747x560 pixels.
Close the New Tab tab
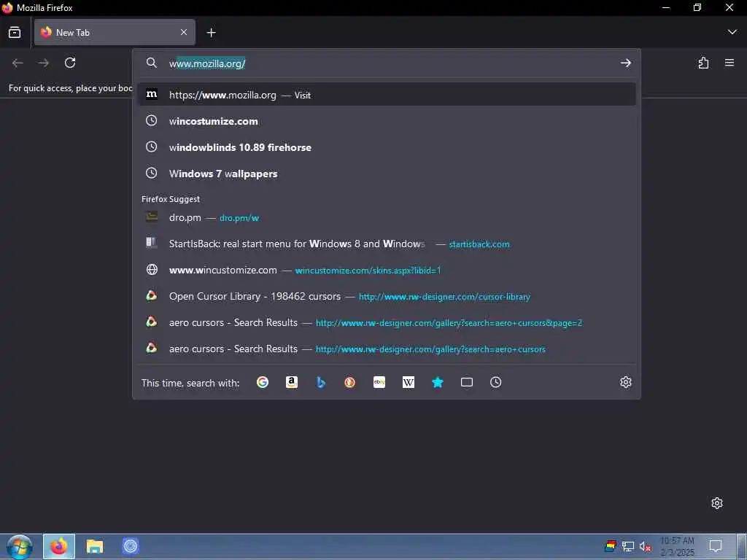[184, 32]
